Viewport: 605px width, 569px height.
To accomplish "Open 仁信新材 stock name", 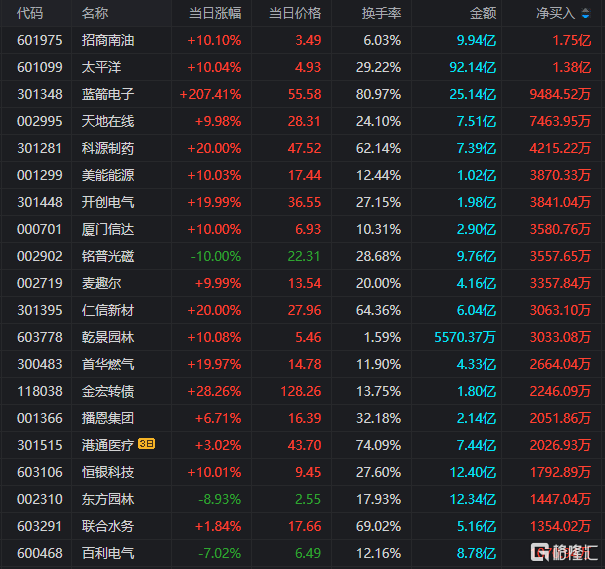I will (x=108, y=310).
